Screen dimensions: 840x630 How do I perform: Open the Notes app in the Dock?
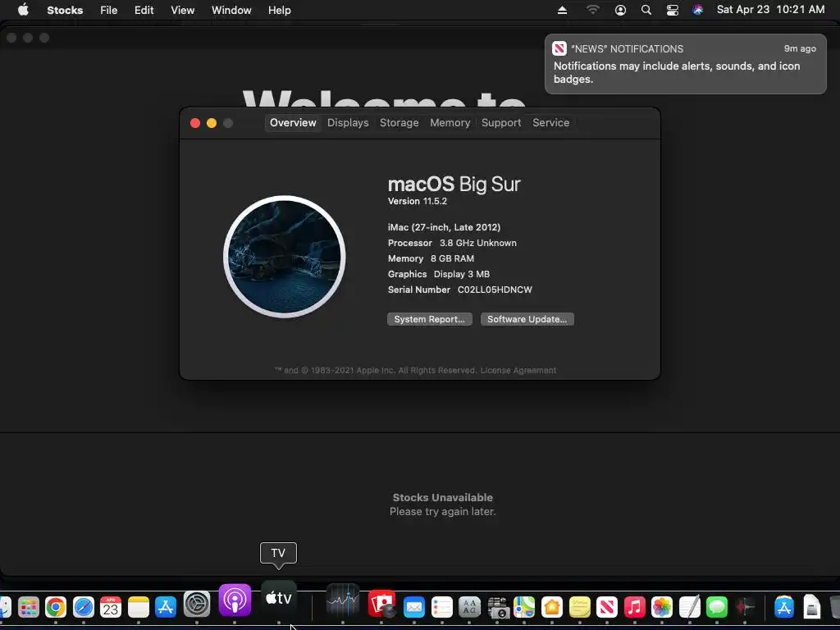click(138, 608)
